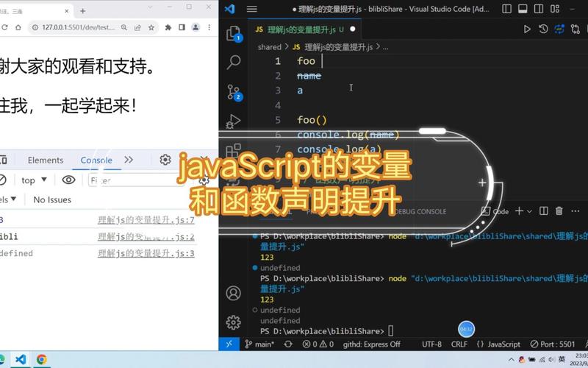Open the remote window status icon
This screenshot has width=588, height=368.
pos(229,344)
